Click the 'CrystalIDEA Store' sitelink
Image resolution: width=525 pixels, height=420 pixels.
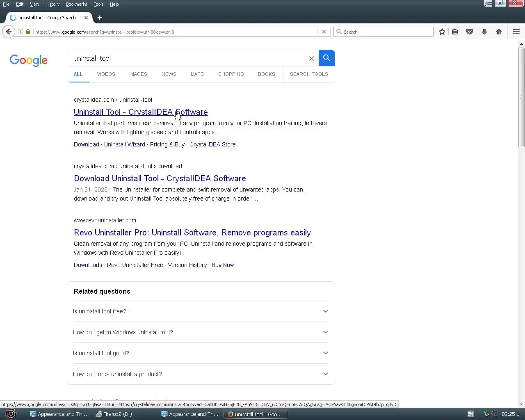(x=212, y=144)
